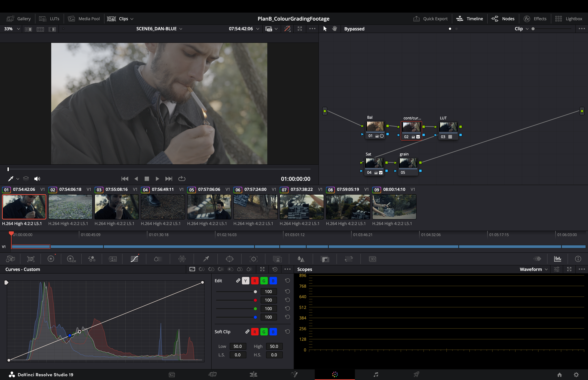Image resolution: width=588 pixels, height=380 pixels.
Task: Mute audio with the speaker icon
Action: 37,179
